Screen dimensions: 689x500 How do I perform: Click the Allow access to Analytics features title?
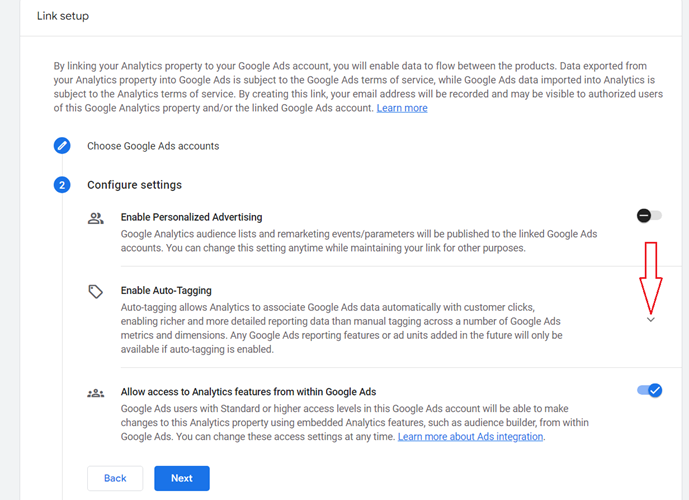tap(249, 391)
